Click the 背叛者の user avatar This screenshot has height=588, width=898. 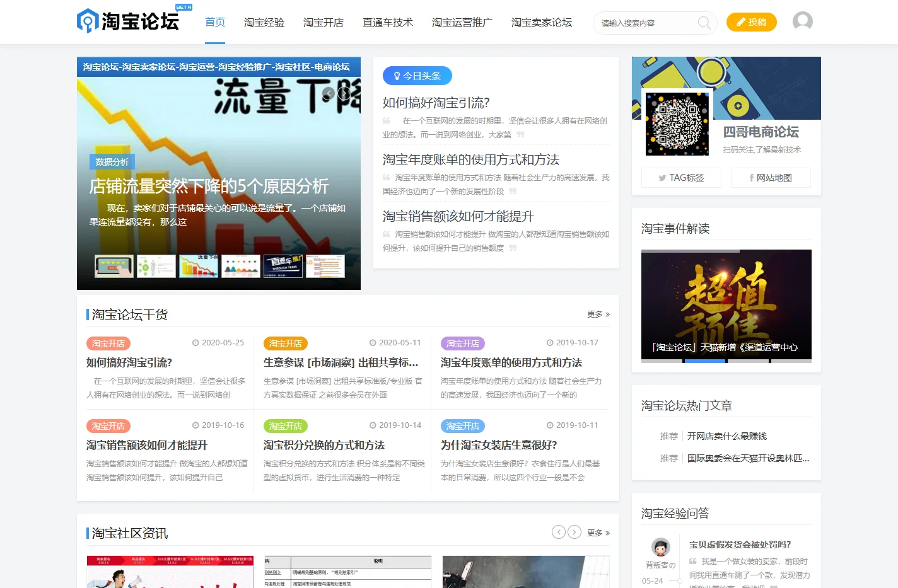click(660, 547)
